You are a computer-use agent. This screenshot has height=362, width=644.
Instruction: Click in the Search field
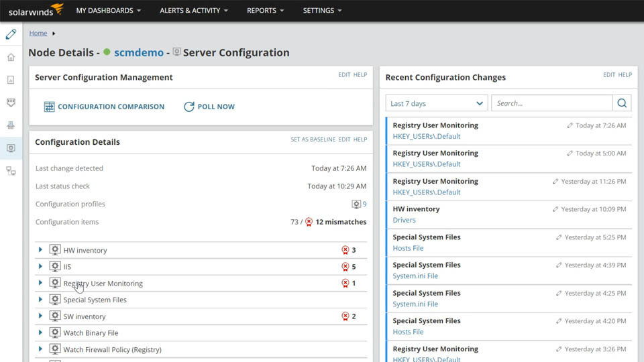tap(551, 103)
